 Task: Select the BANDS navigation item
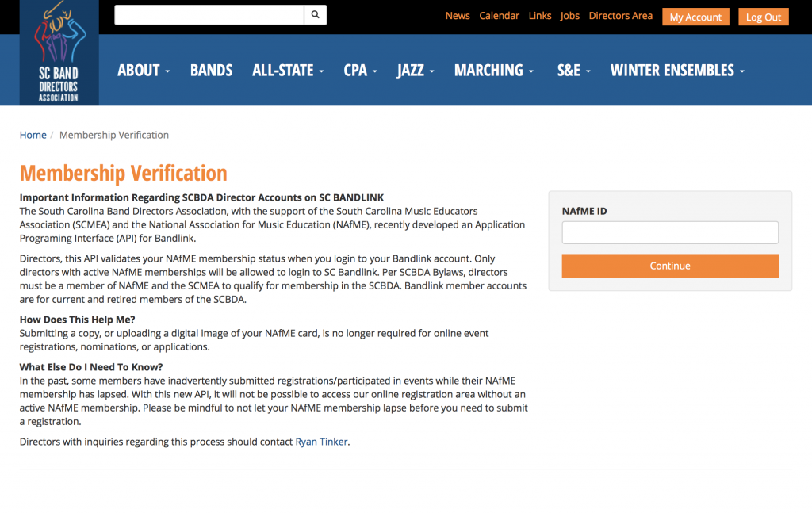[x=211, y=70]
